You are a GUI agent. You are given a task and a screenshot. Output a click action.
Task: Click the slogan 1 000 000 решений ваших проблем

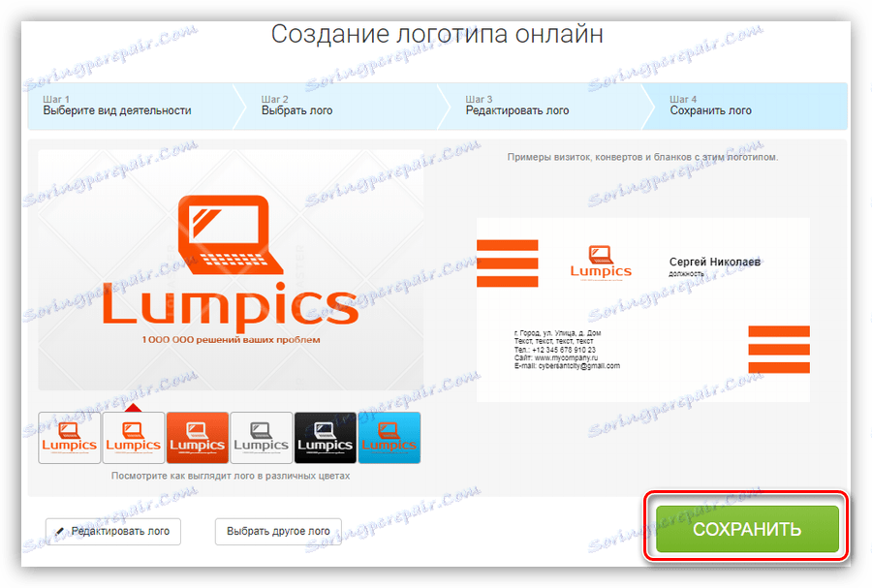pyautogui.click(x=231, y=340)
